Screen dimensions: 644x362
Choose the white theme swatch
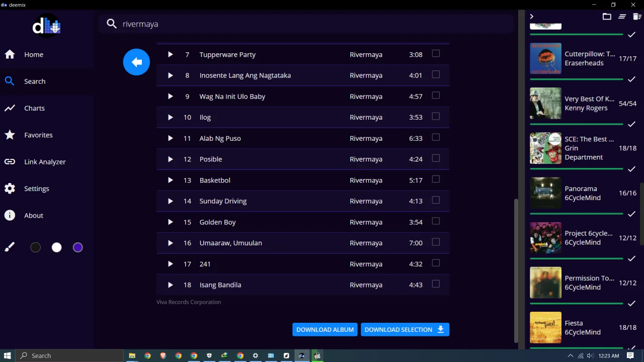pyautogui.click(x=56, y=247)
